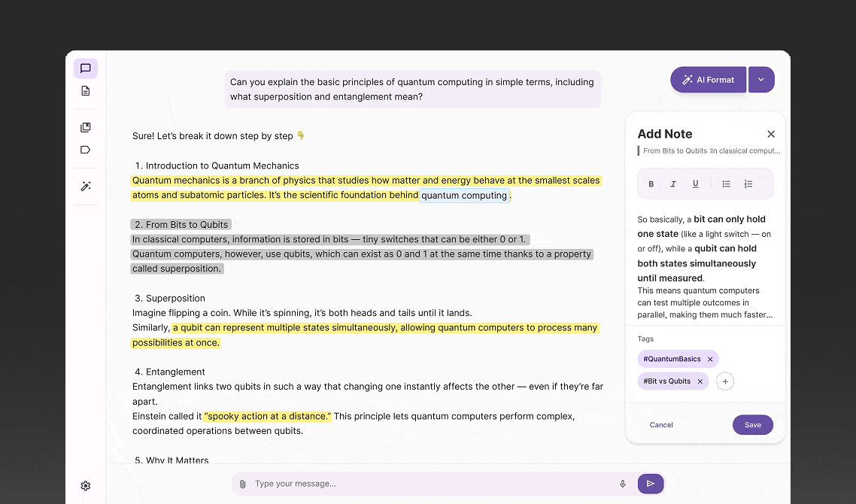Toggle italic formatting in note editor
The width and height of the screenshot is (856, 504).
pos(673,184)
